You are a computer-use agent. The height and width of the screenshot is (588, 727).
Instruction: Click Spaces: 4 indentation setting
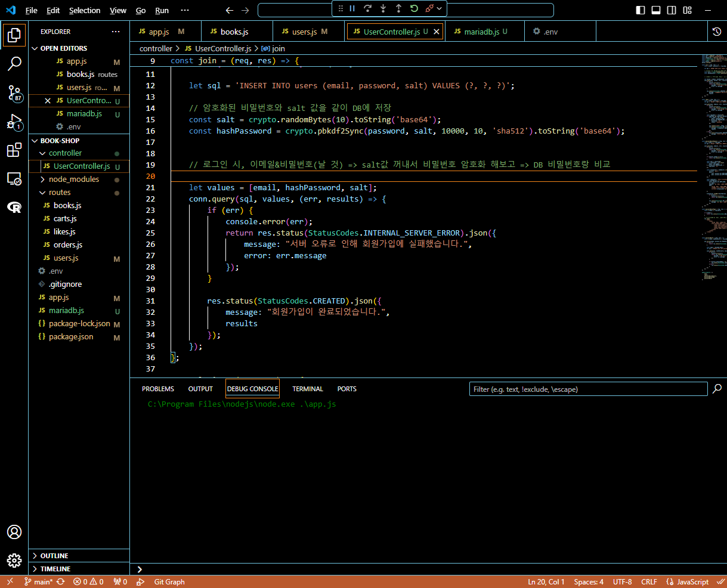tap(589, 582)
